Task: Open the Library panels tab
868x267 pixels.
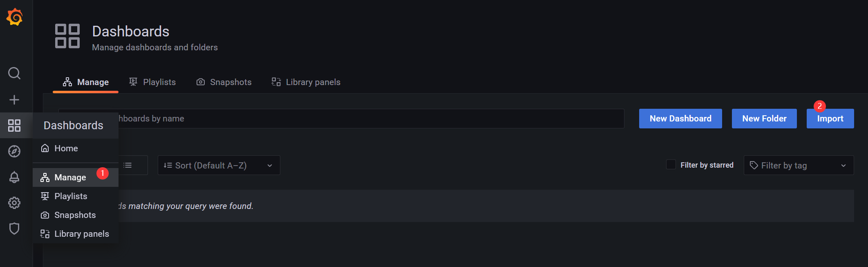Action: (x=306, y=82)
